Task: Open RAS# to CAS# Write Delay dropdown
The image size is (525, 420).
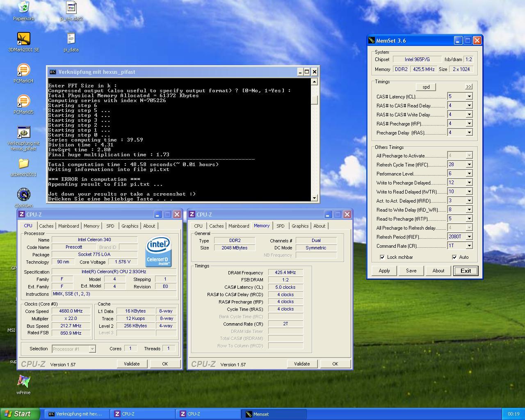Action: point(469,114)
